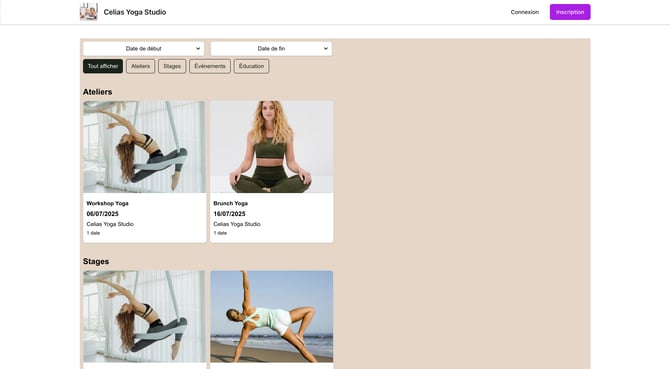Open the beach yoga pose photo

tap(272, 316)
